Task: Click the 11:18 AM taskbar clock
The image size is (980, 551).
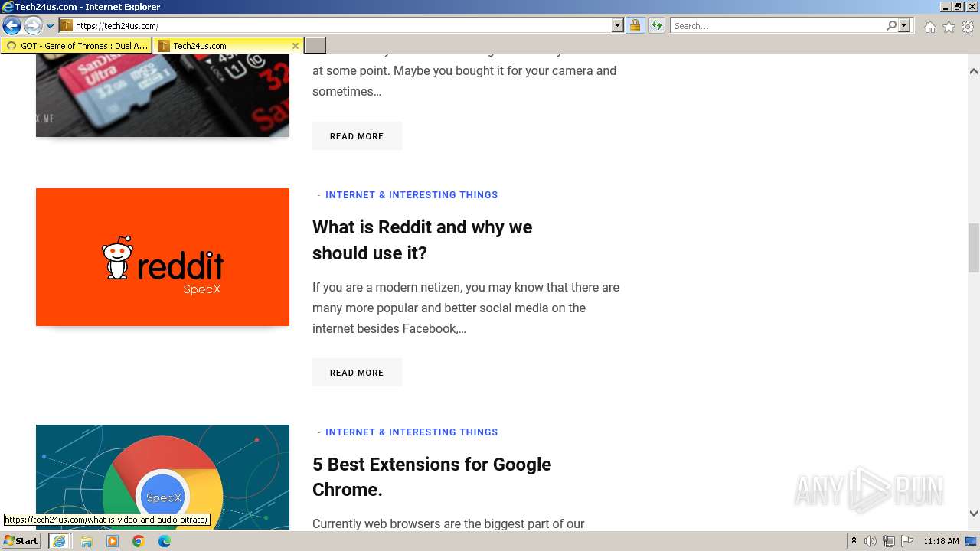Action: click(941, 541)
